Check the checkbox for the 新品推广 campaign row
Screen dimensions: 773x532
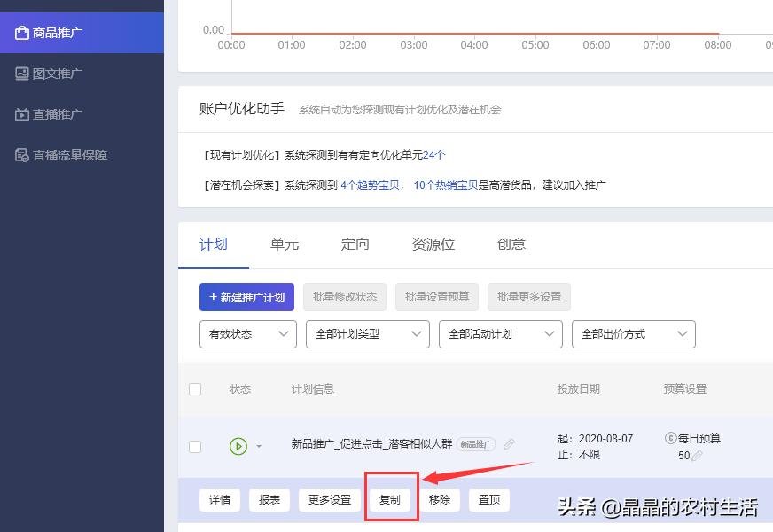click(x=195, y=447)
